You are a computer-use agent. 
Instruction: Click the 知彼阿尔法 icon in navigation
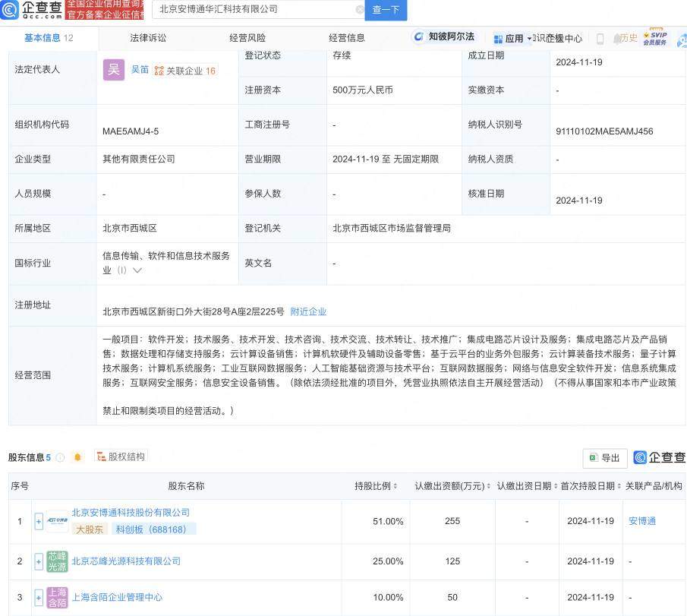(444, 37)
